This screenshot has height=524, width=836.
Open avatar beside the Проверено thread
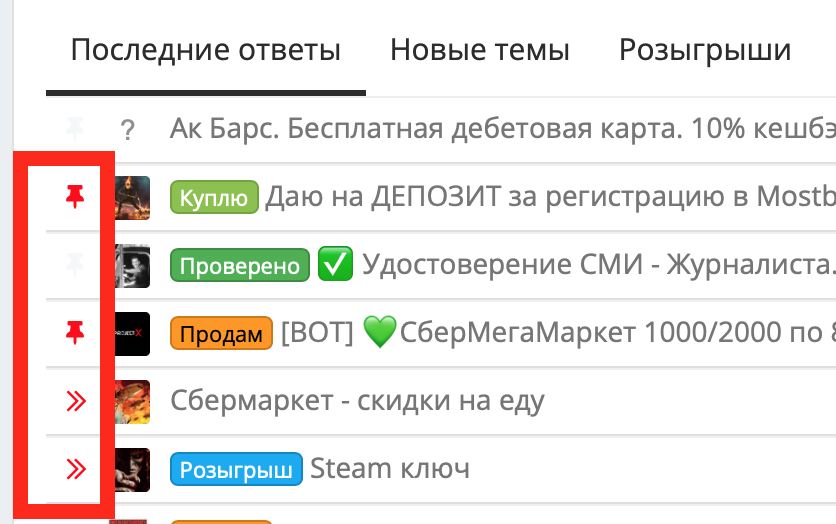pyautogui.click(x=132, y=266)
